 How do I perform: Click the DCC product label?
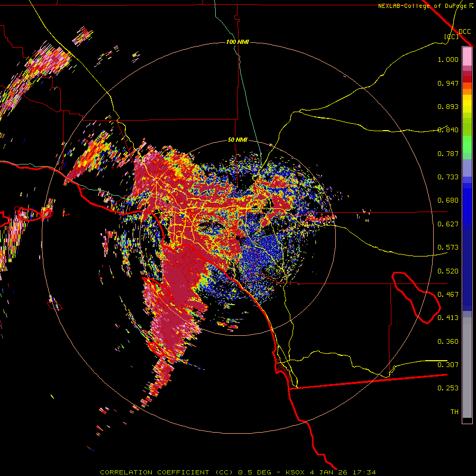pos(464,32)
